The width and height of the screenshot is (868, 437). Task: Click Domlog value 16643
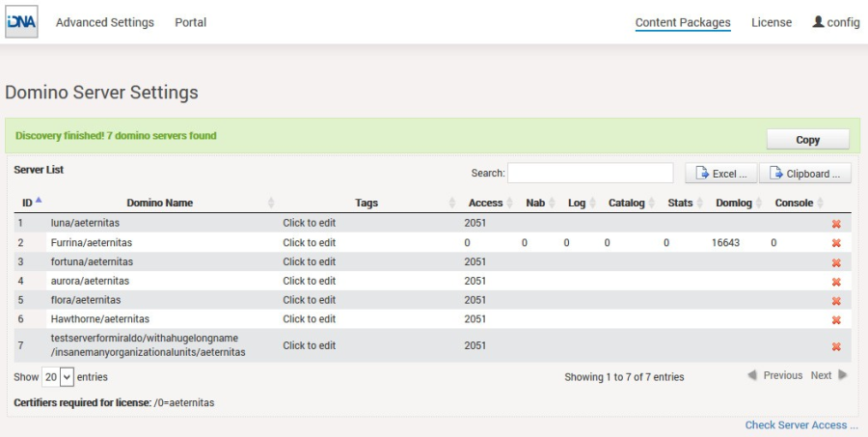725,242
